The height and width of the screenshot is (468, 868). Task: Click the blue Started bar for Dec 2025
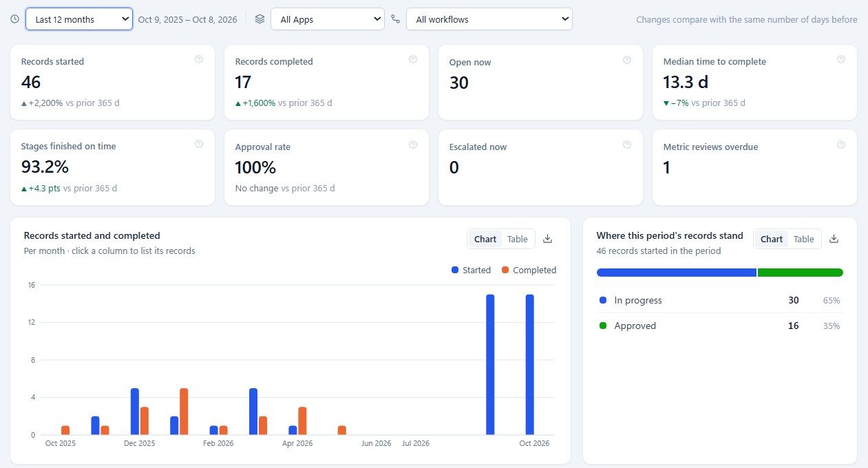pyautogui.click(x=135, y=412)
